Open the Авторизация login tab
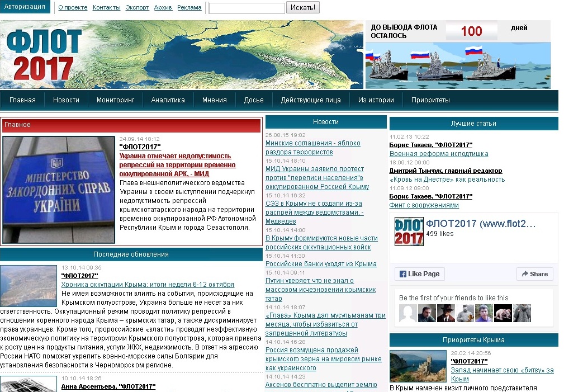 25,7
